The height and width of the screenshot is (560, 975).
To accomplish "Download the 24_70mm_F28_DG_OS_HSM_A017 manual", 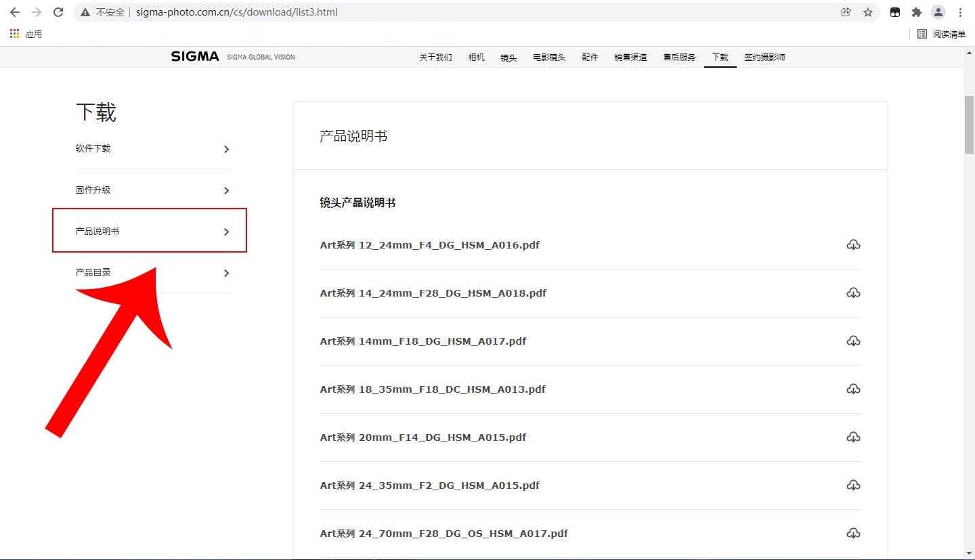I will tap(853, 533).
